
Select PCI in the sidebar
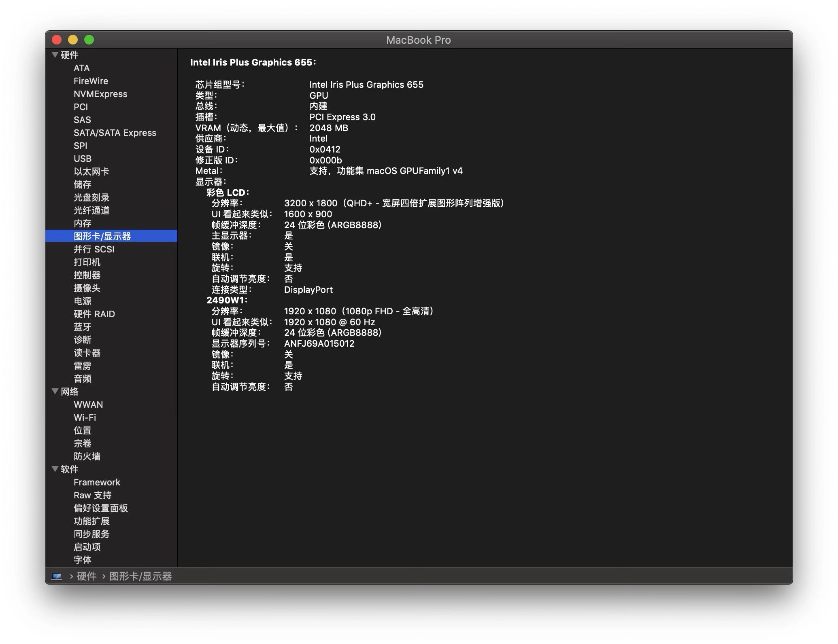(81, 107)
